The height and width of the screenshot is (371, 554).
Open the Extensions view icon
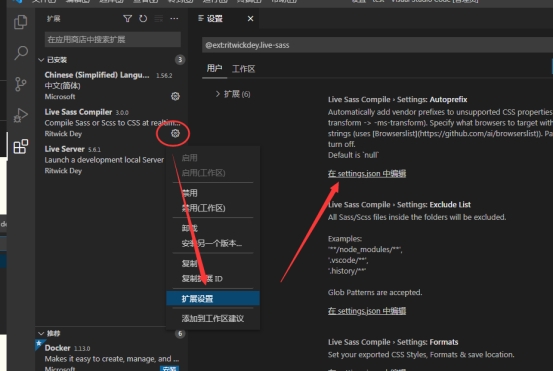tap(20, 146)
